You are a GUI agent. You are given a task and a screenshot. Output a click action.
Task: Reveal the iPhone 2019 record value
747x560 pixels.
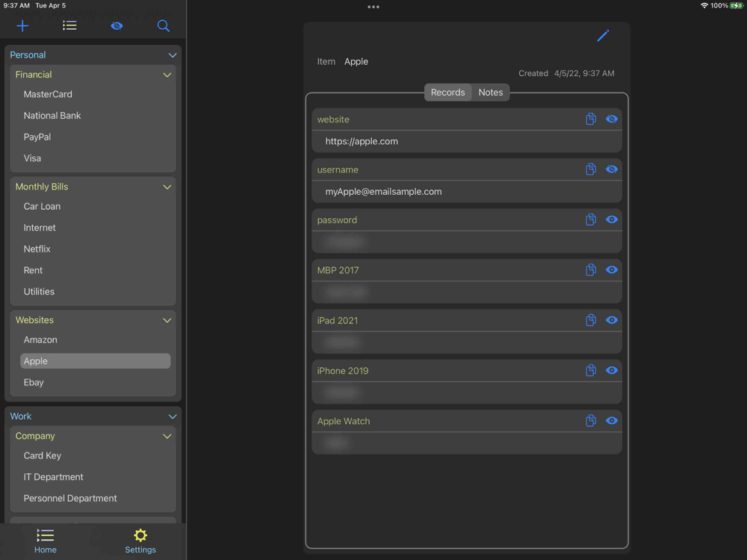pos(612,370)
